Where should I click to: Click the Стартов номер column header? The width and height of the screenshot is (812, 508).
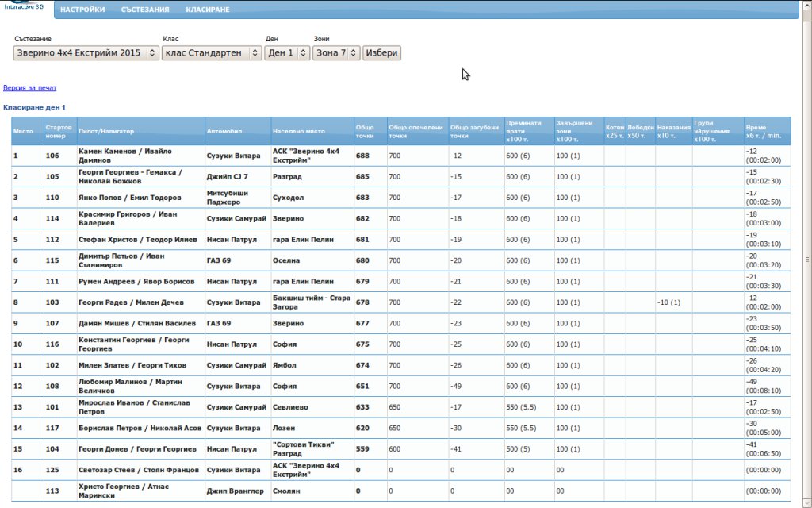click(x=59, y=131)
